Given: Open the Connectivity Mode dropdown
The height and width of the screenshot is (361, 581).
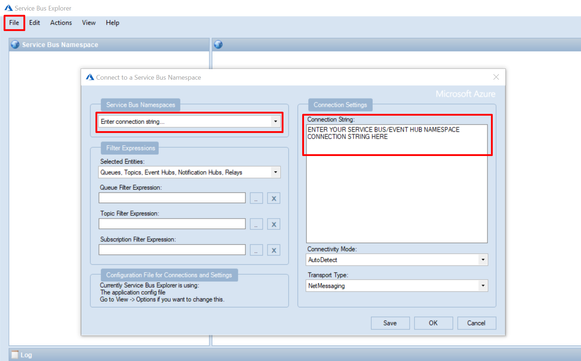Looking at the screenshot, I should (x=483, y=260).
